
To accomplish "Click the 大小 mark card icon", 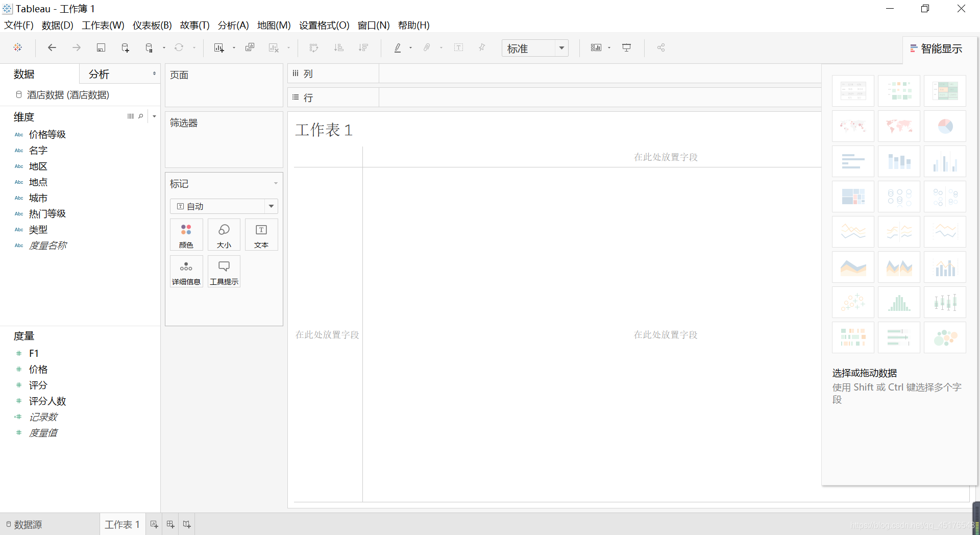I will point(224,234).
